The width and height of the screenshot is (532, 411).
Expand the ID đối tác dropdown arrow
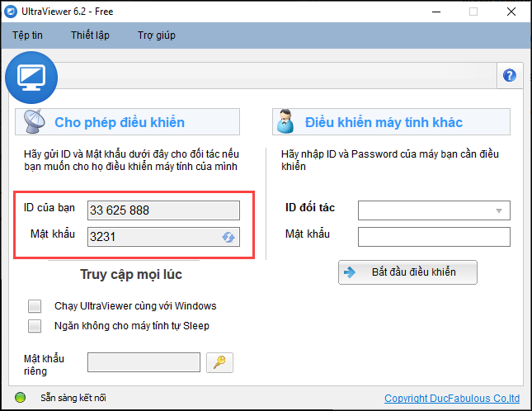498,210
